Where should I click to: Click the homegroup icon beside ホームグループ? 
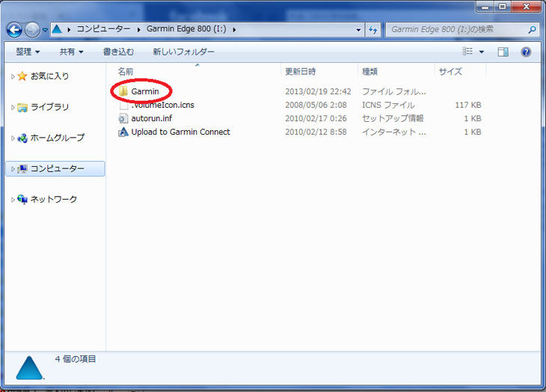(22, 138)
